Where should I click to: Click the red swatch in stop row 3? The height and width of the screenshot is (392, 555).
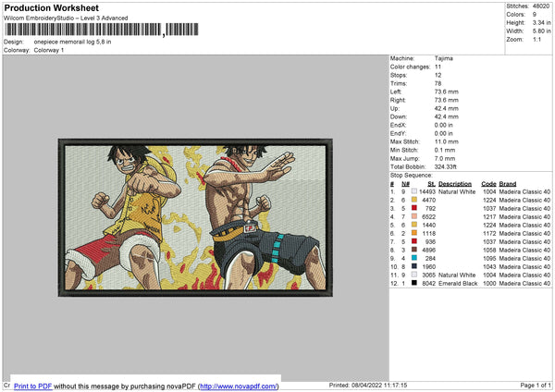coord(414,208)
